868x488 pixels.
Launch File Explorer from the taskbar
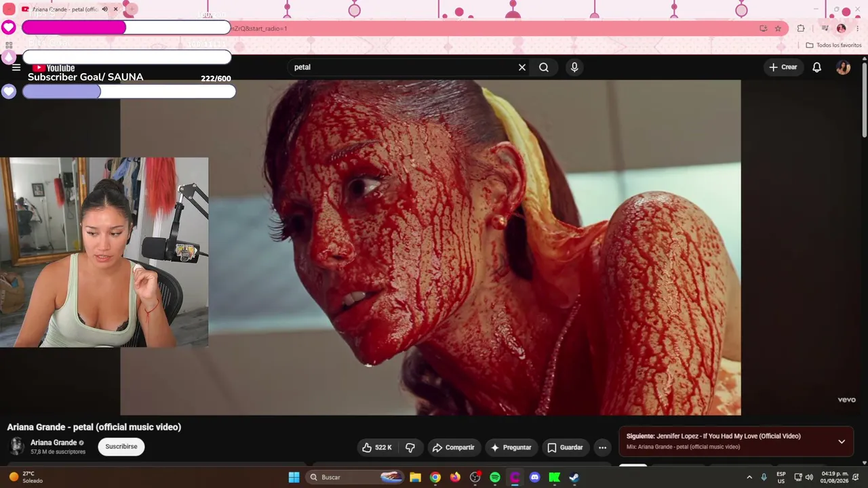pyautogui.click(x=415, y=477)
